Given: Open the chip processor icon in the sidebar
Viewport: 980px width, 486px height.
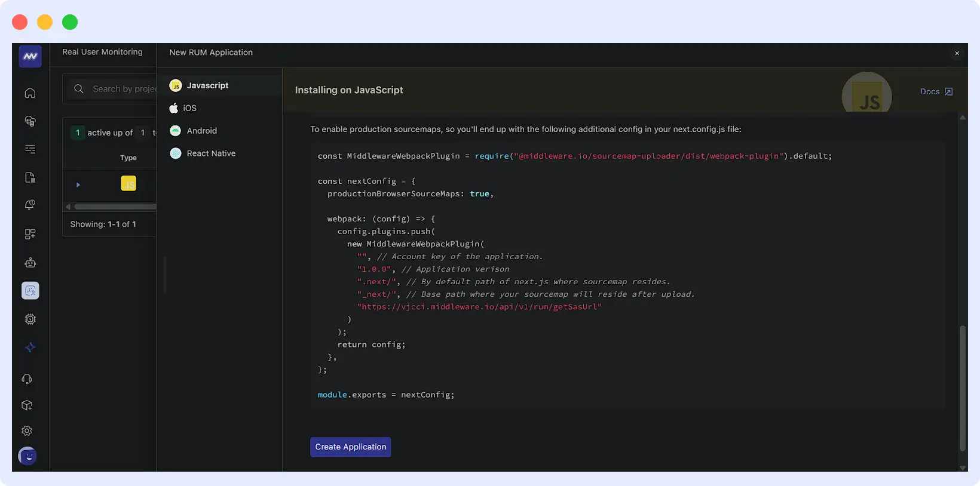Looking at the screenshot, I should click(30, 319).
